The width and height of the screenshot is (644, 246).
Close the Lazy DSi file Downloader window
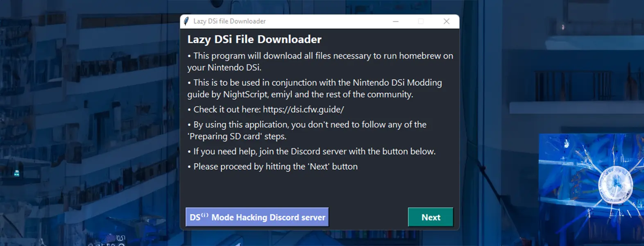[447, 21]
